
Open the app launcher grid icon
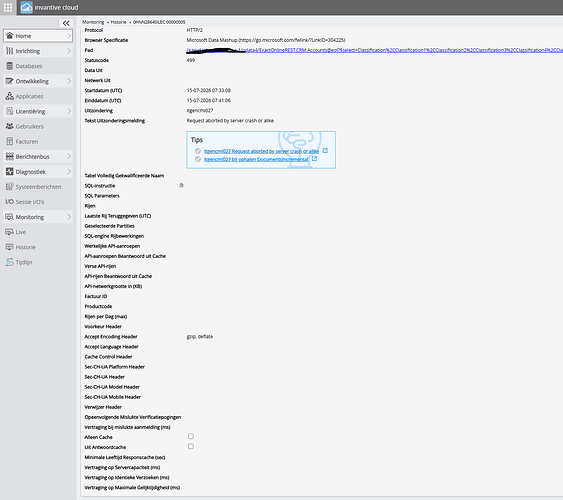coord(8,7)
